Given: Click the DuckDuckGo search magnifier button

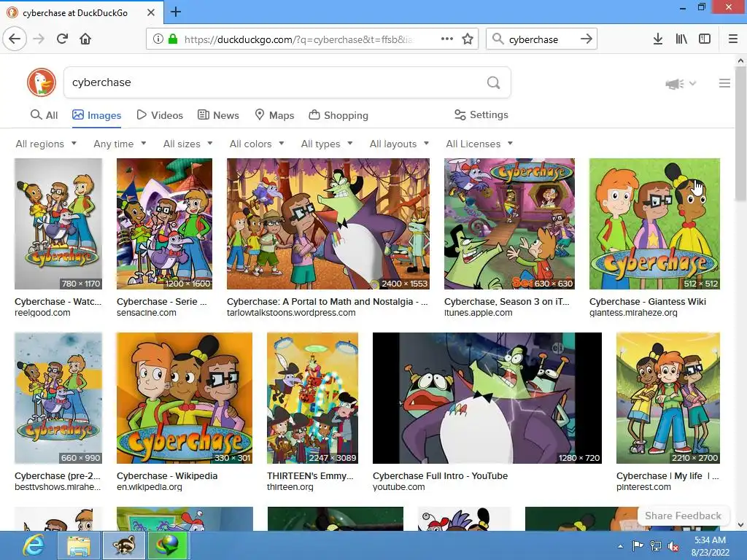Looking at the screenshot, I should coord(494,82).
